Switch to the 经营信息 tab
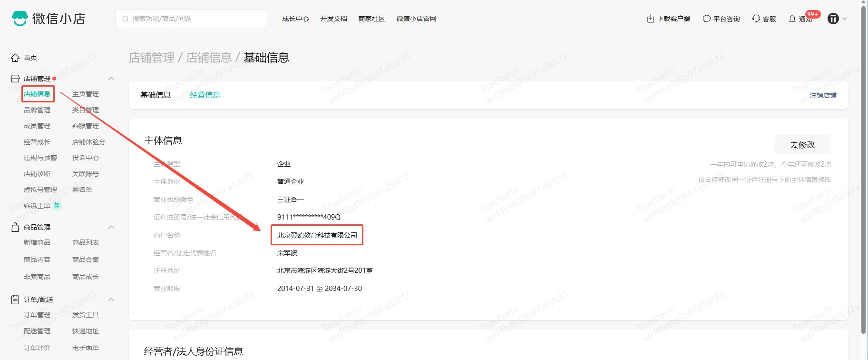Viewport: 868px width, 360px height. click(205, 95)
